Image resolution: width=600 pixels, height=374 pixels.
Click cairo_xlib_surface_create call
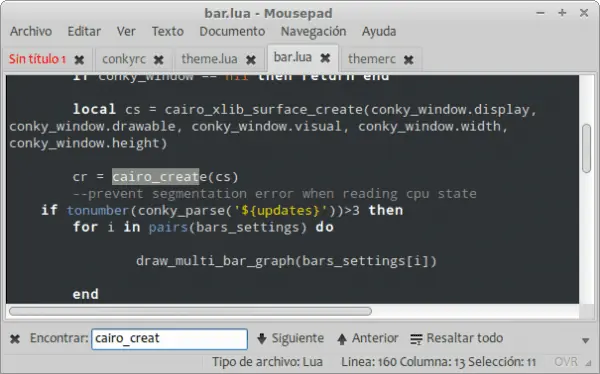tap(264, 110)
